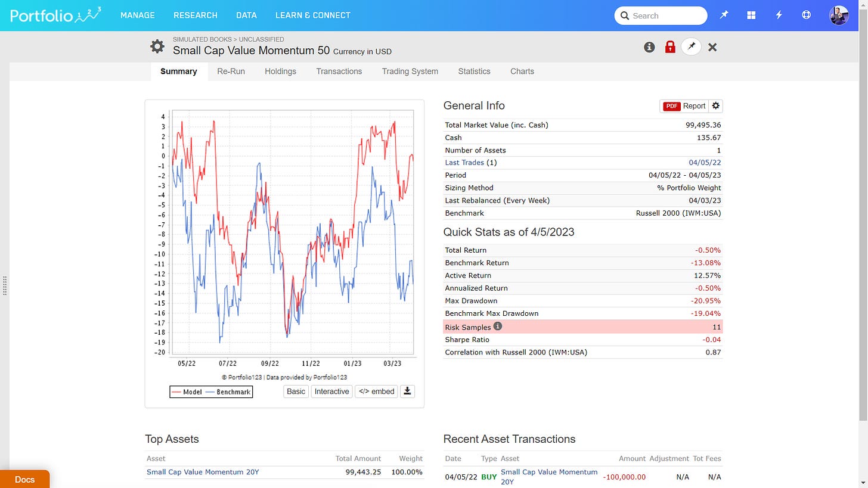Viewport: 868px width, 488px height.
Task: Switch to the Holdings tab
Action: (280, 72)
